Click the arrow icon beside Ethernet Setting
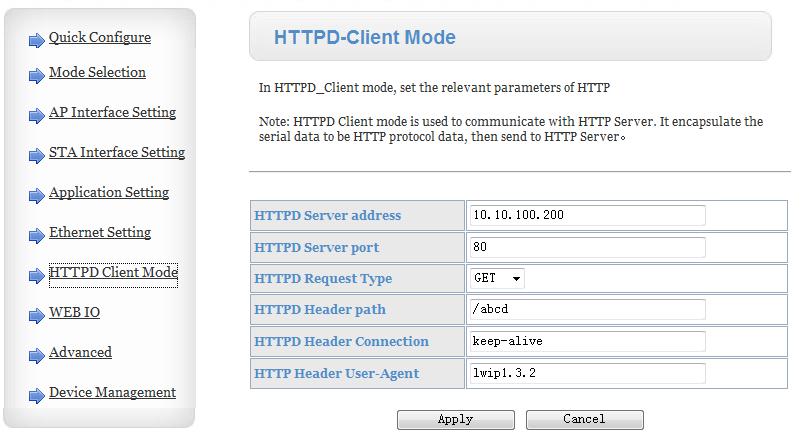 37,236
